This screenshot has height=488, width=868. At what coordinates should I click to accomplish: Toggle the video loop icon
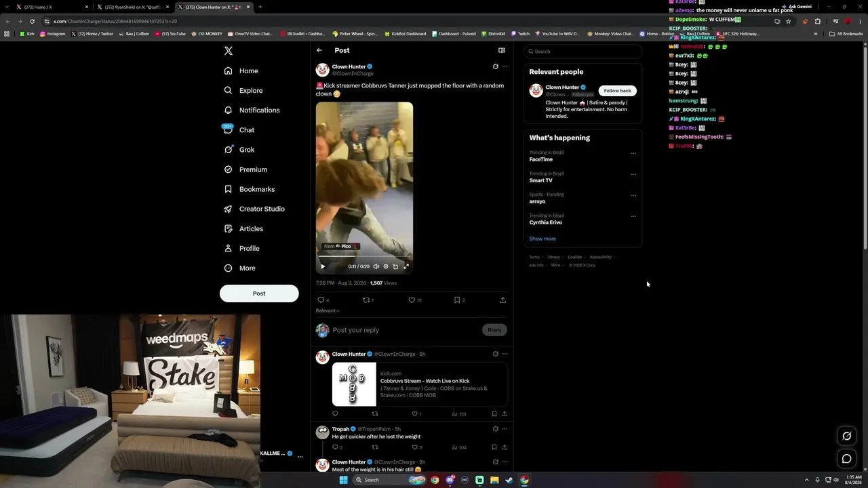[x=395, y=266]
